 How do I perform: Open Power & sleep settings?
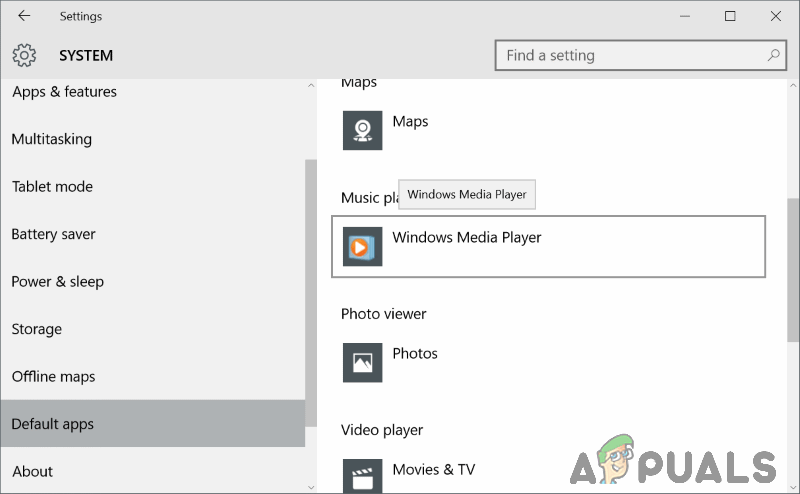point(57,282)
